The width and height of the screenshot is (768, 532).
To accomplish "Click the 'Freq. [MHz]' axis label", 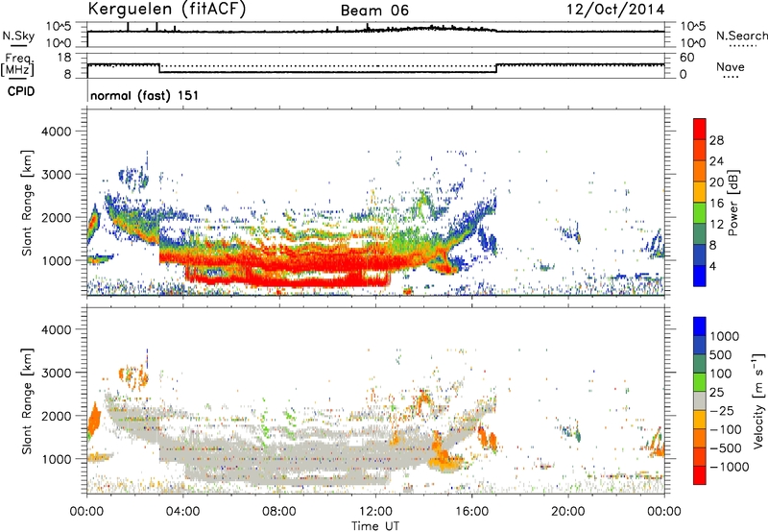I will [18, 64].
